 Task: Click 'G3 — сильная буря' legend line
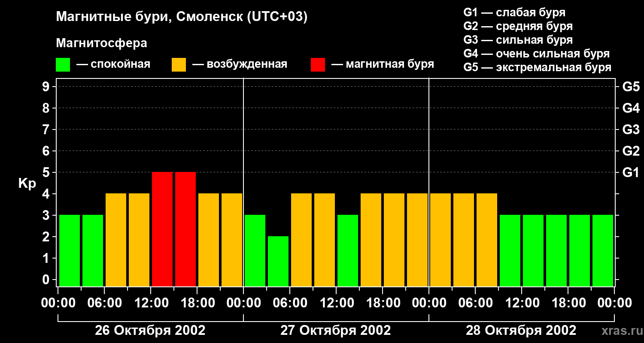pos(518,40)
